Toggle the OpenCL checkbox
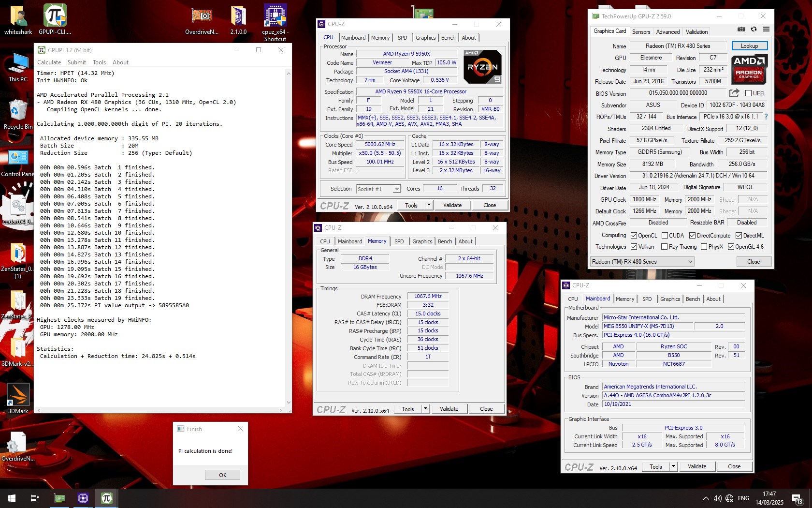Image resolution: width=812 pixels, height=508 pixels. click(x=634, y=236)
